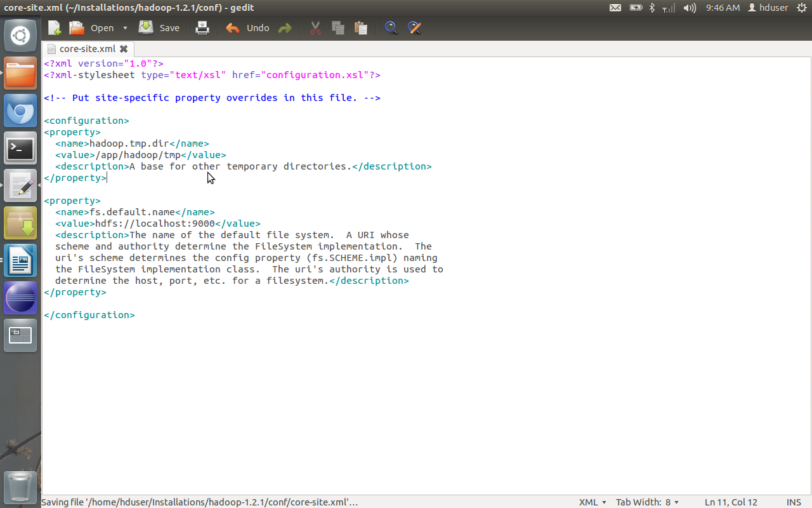Click the text fs.default.name

[132, 212]
